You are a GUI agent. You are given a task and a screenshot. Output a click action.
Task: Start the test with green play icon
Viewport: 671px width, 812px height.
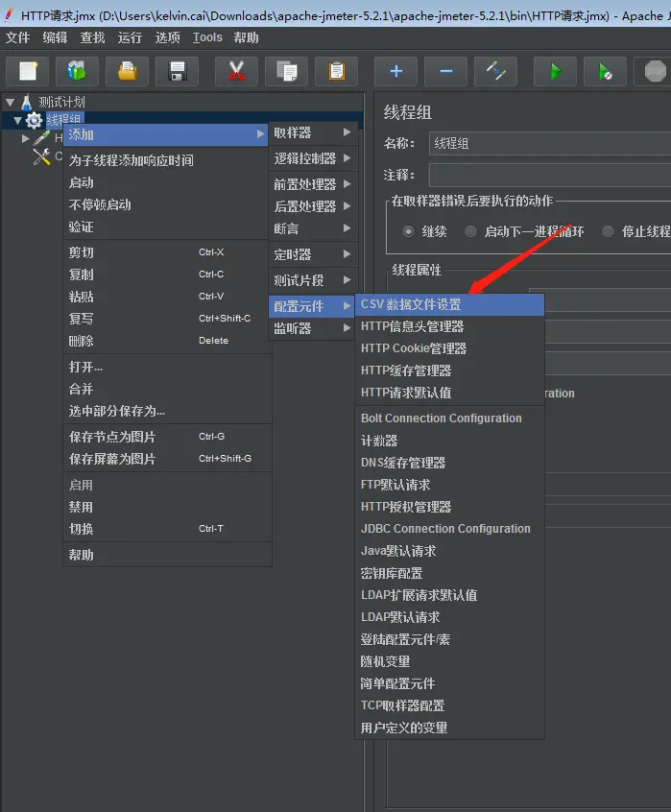pos(555,71)
